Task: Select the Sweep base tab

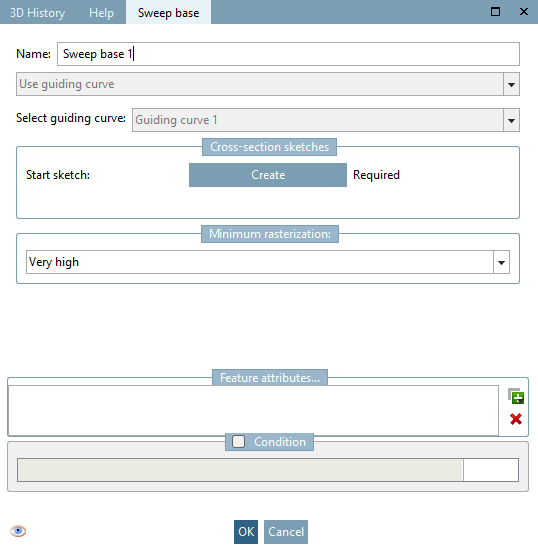Action: pyautogui.click(x=169, y=13)
